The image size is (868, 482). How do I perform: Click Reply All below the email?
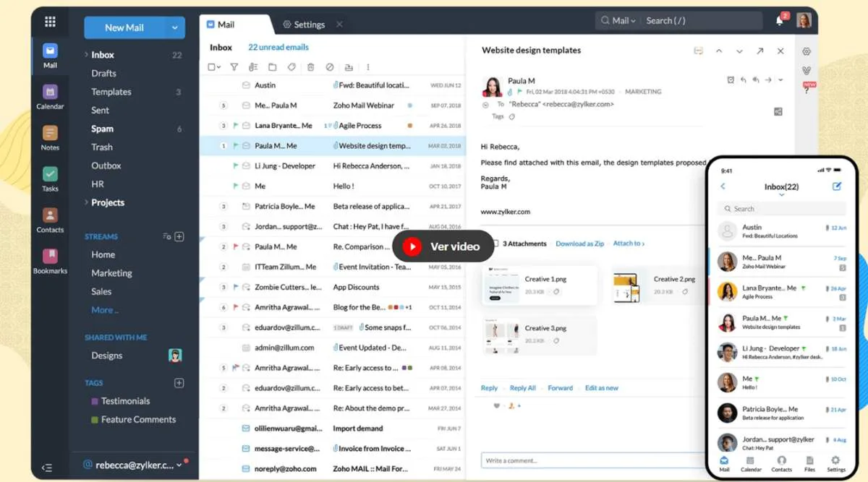pos(522,387)
